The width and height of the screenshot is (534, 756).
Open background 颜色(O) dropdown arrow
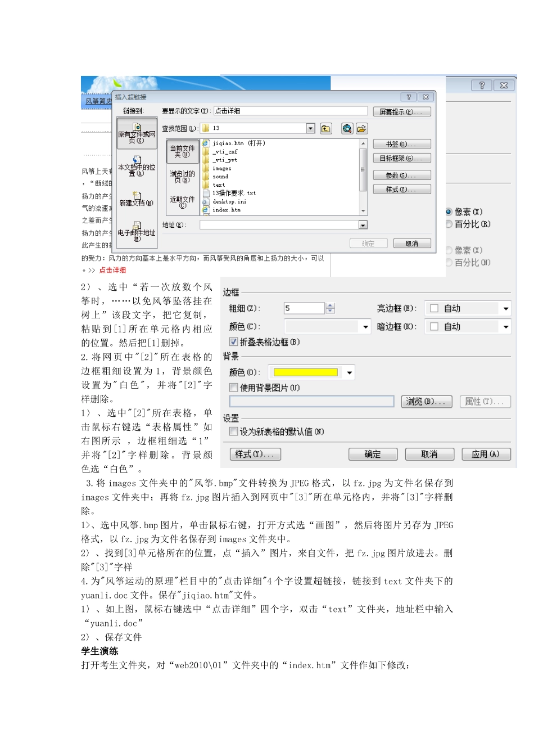pyautogui.click(x=350, y=372)
